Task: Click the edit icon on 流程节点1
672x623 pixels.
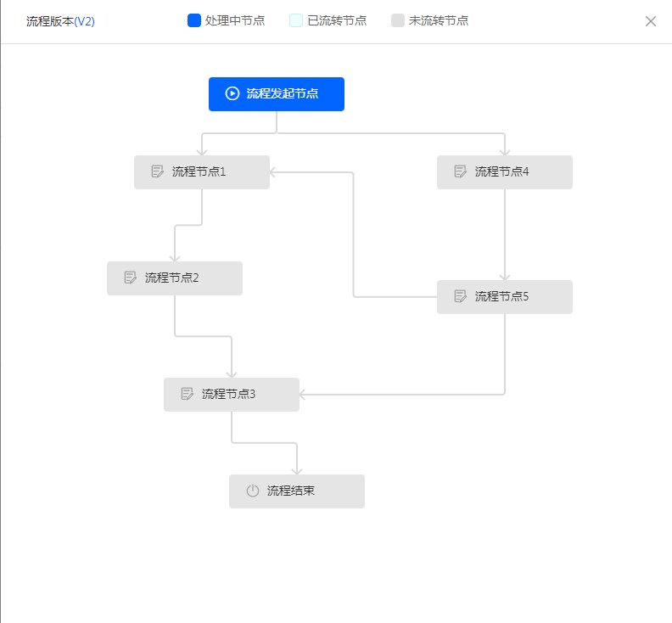Action: [x=157, y=171]
